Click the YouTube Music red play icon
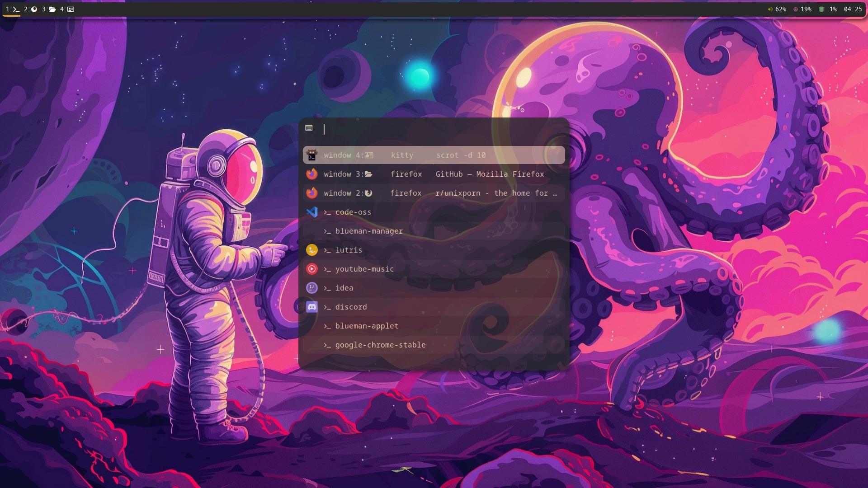 click(x=312, y=269)
